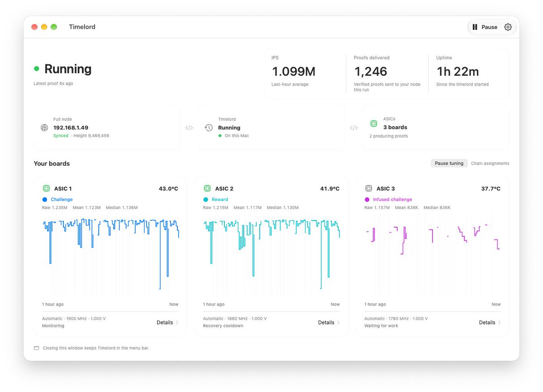Viewport: 543px width, 392px height.
Task: Click Automatic · 1900 MHz · 1.000 V text
Action: (74, 319)
